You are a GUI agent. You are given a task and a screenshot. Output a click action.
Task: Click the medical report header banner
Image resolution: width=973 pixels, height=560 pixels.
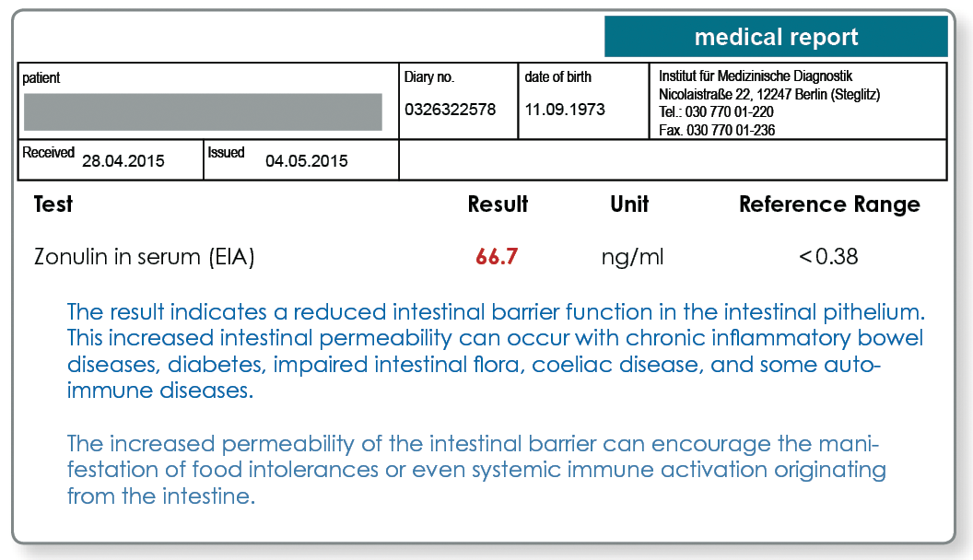[776, 37]
